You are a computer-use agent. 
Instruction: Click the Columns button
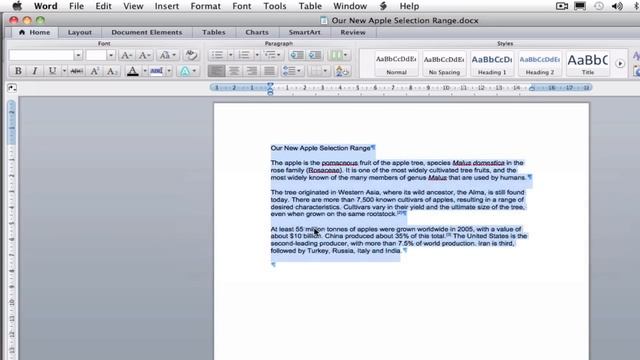click(x=336, y=55)
